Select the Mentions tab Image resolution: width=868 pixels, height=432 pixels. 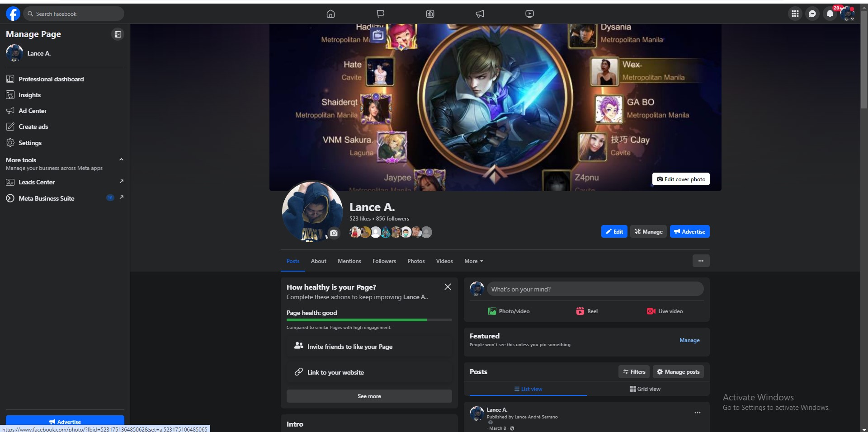pyautogui.click(x=349, y=261)
